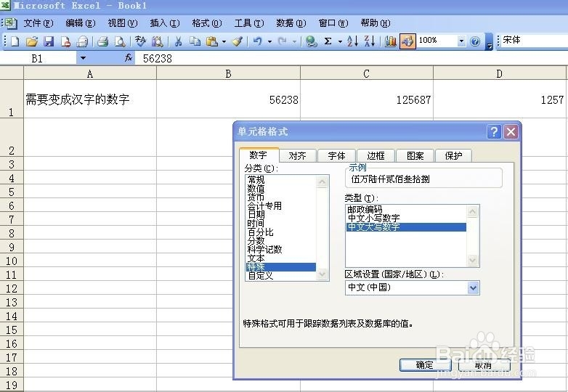Viewport: 568px width, 392px height.
Task: Switch to the 字体 tab
Action: click(x=336, y=156)
